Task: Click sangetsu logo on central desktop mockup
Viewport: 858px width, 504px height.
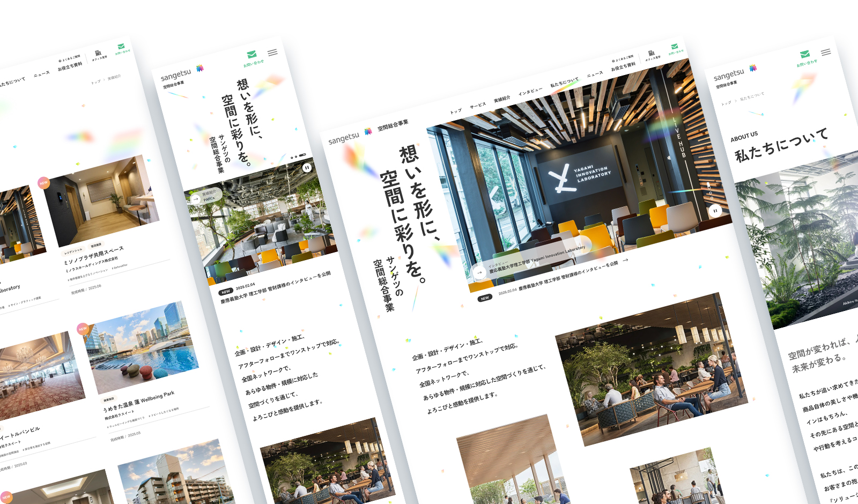Action: tap(344, 138)
